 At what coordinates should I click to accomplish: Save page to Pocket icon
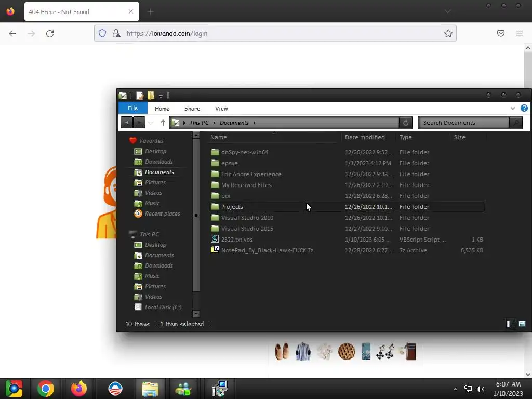(500, 33)
